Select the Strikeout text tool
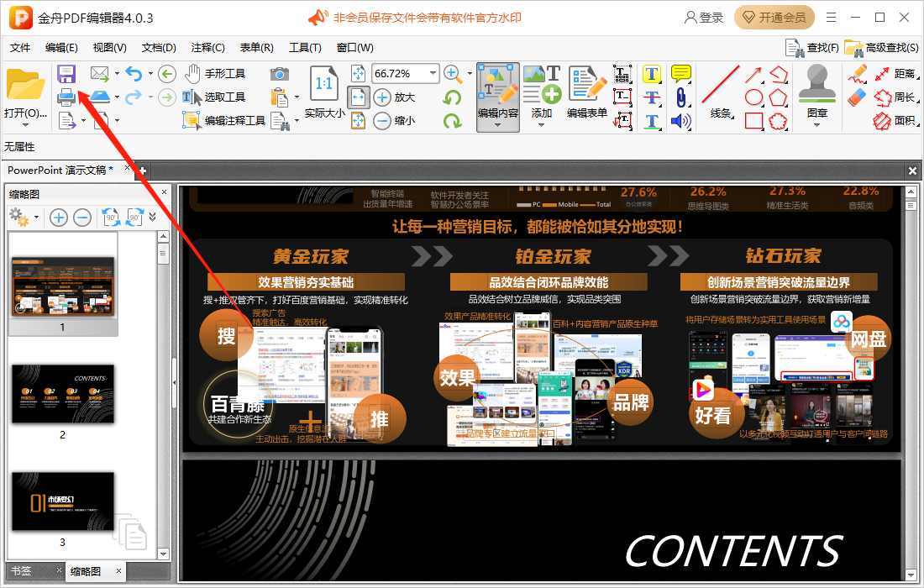 [652, 97]
